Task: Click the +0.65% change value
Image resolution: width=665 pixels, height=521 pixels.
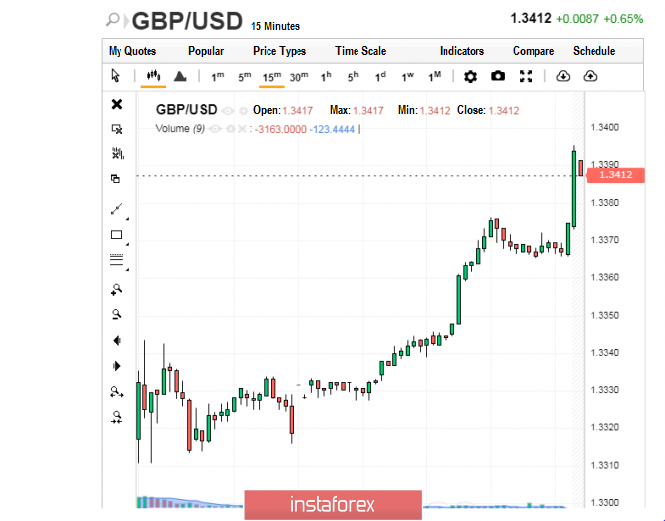Action: coord(623,19)
